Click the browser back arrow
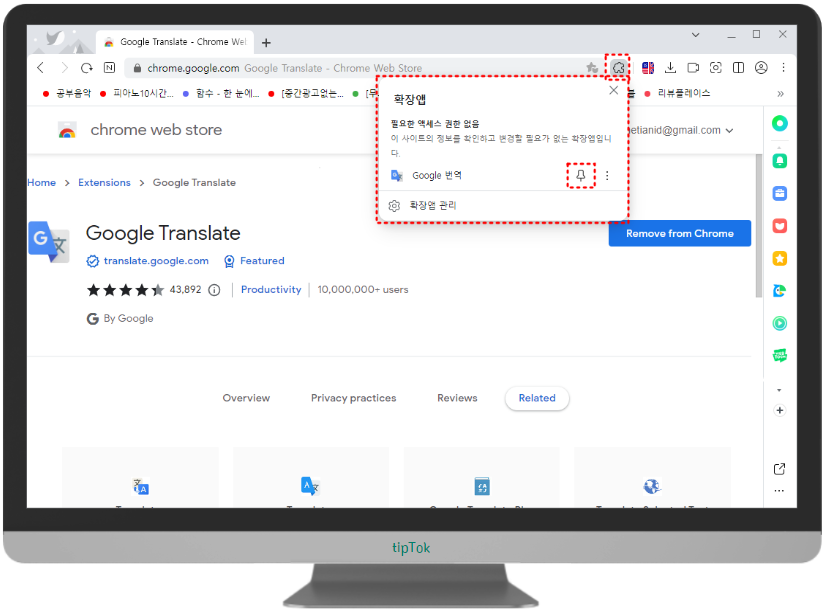 click(41, 67)
